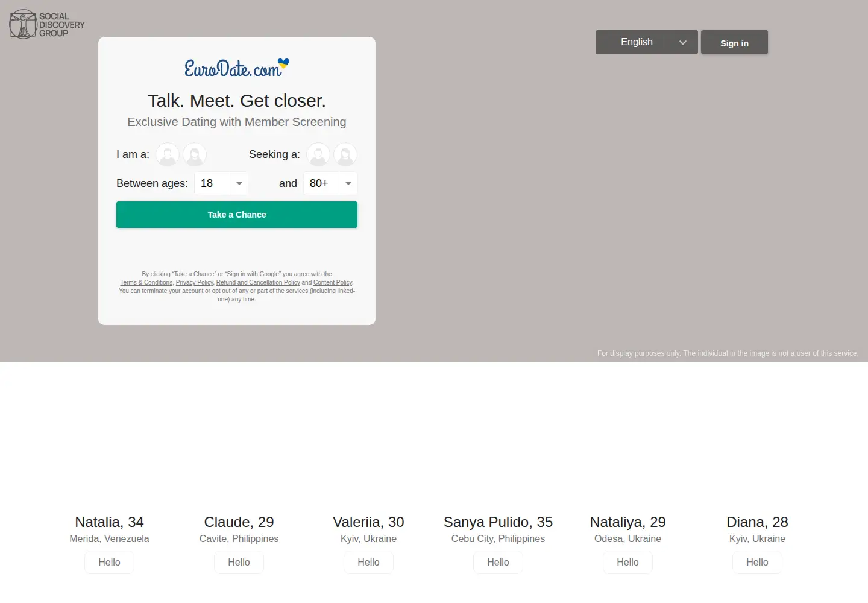Expand the English language selector
The height and width of the screenshot is (603, 868).
click(x=647, y=42)
